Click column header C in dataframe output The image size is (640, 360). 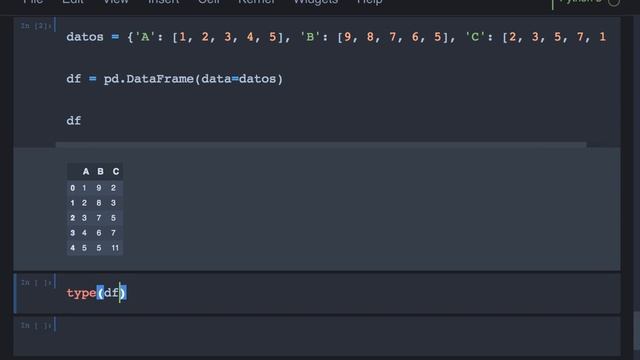(116, 171)
